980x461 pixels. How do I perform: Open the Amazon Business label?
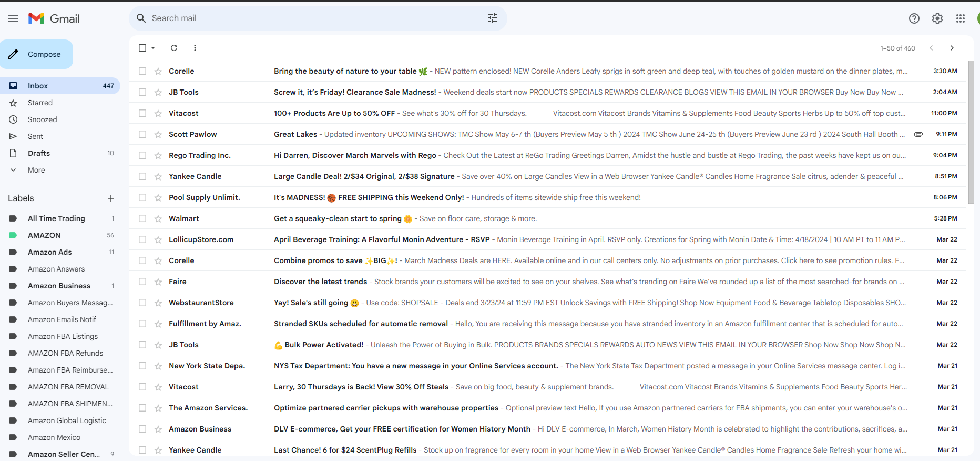(x=60, y=286)
